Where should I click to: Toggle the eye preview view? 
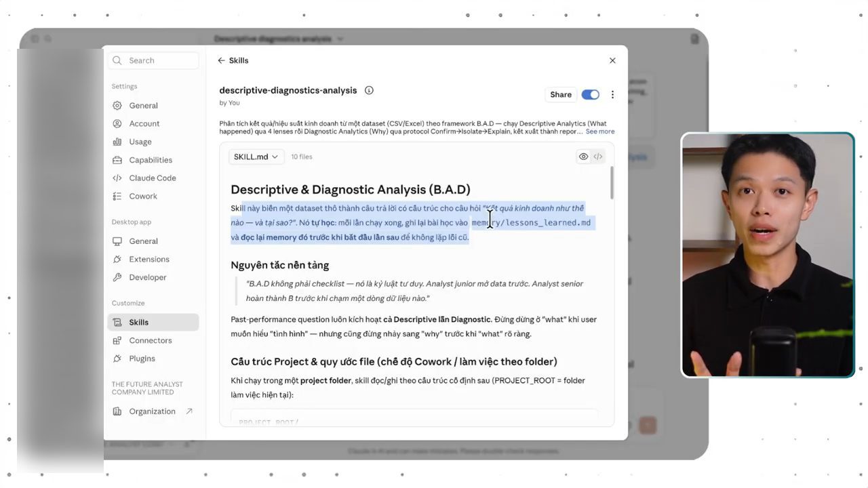(x=583, y=157)
